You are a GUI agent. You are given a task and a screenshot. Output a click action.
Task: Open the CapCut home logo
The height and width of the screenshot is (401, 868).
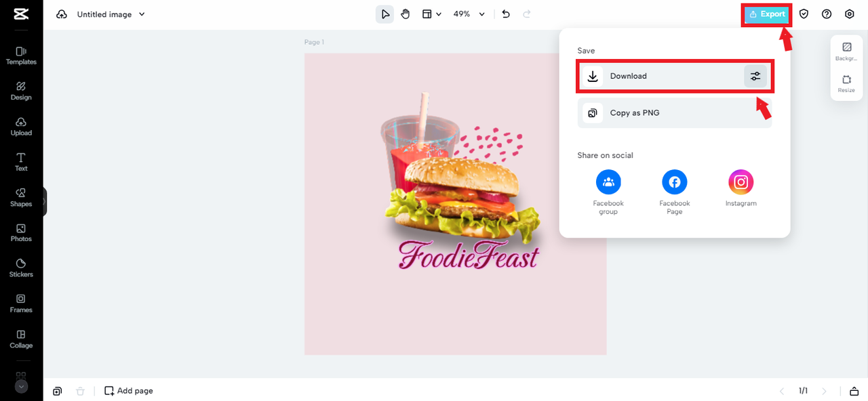(21, 14)
